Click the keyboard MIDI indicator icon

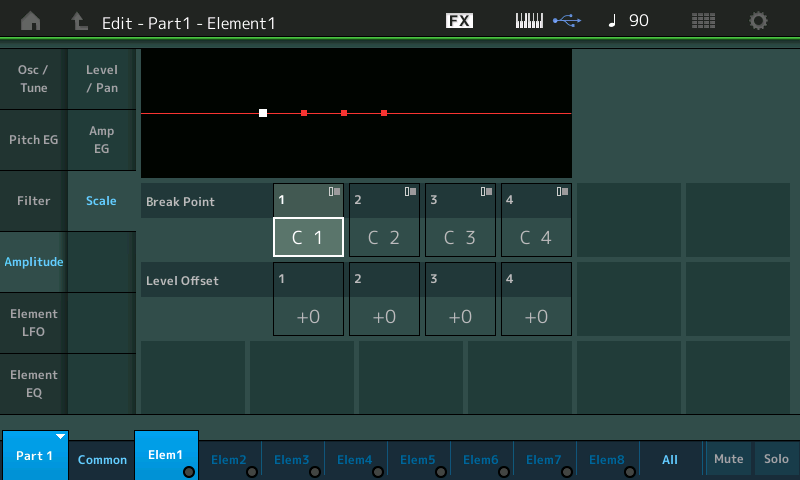tap(531, 21)
